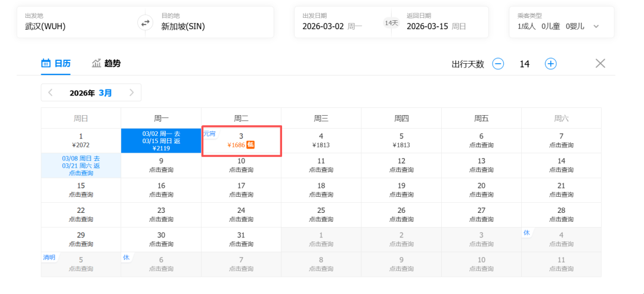Query price for March 10

(241, 165)
